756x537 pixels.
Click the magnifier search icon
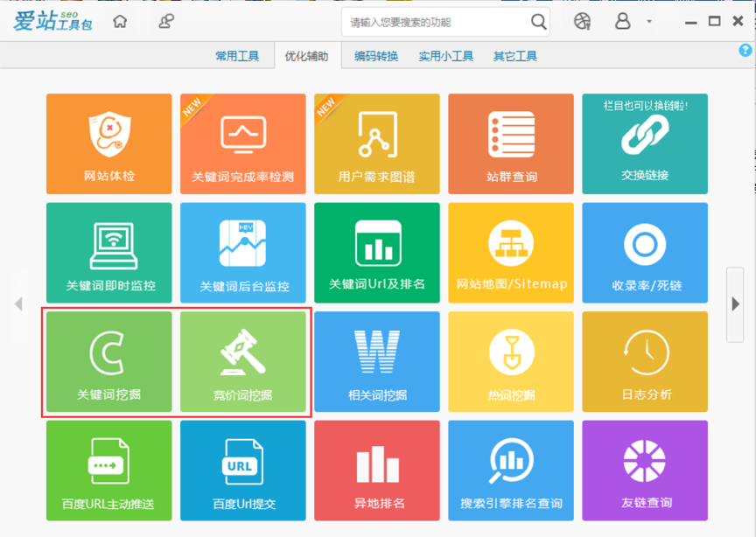(538, 22)
